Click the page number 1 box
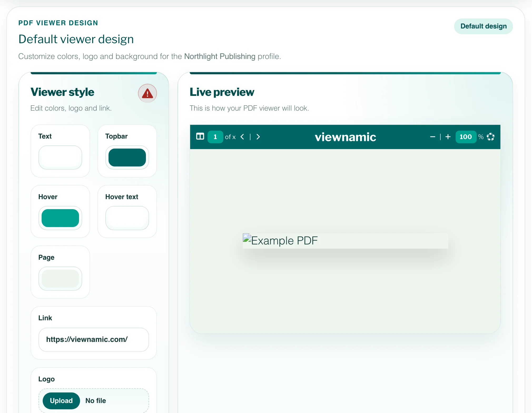Image resolution: width=532 pixels, height=413 pixels. pos(215,137)
